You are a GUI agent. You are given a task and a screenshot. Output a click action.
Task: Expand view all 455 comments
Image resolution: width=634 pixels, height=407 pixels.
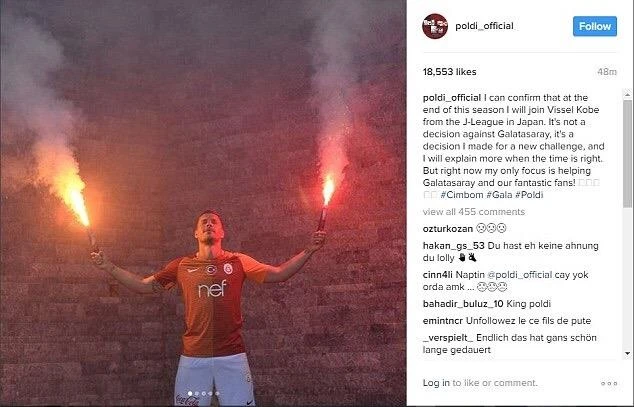(x=473, y=212)
